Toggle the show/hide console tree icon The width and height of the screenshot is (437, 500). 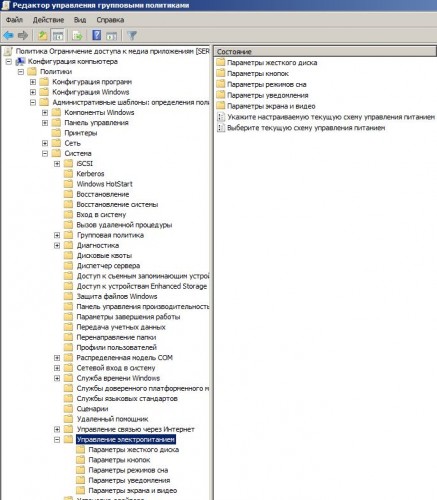point(58,35)
